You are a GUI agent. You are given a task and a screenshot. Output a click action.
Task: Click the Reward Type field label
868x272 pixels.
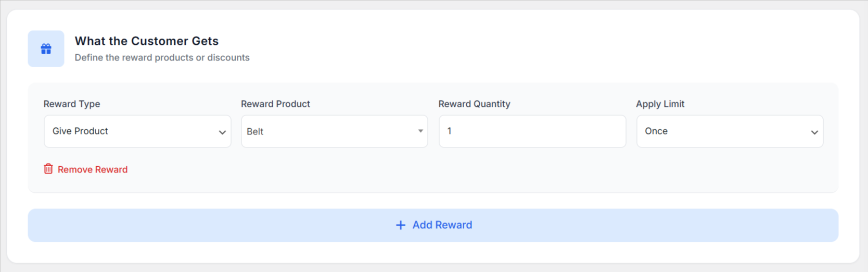click(72, 104)
